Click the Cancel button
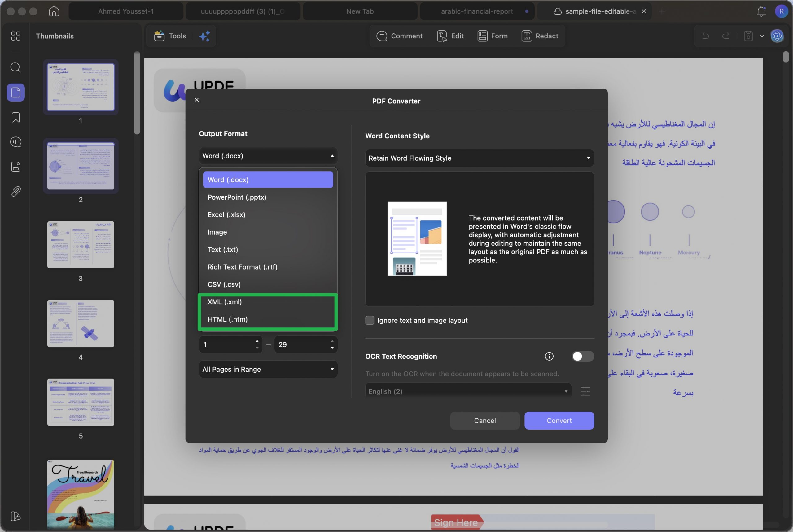793x532 pixels. (485, 421)
